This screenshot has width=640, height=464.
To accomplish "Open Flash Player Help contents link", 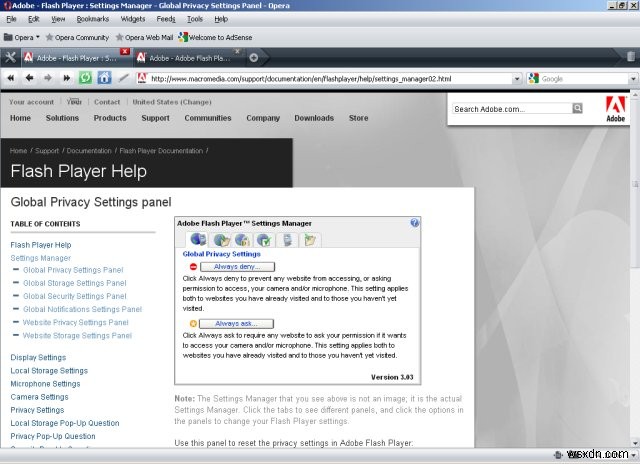I will coord(41,245).
